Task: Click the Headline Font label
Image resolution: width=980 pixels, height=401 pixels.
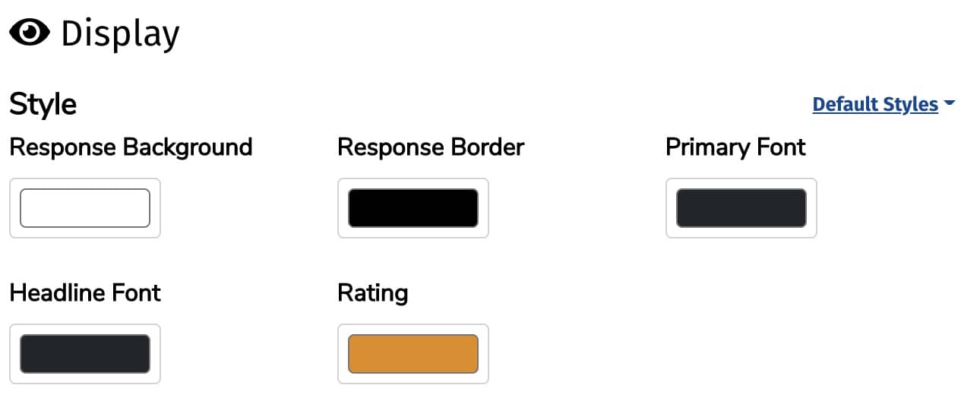Action: (x=85, y=292)
